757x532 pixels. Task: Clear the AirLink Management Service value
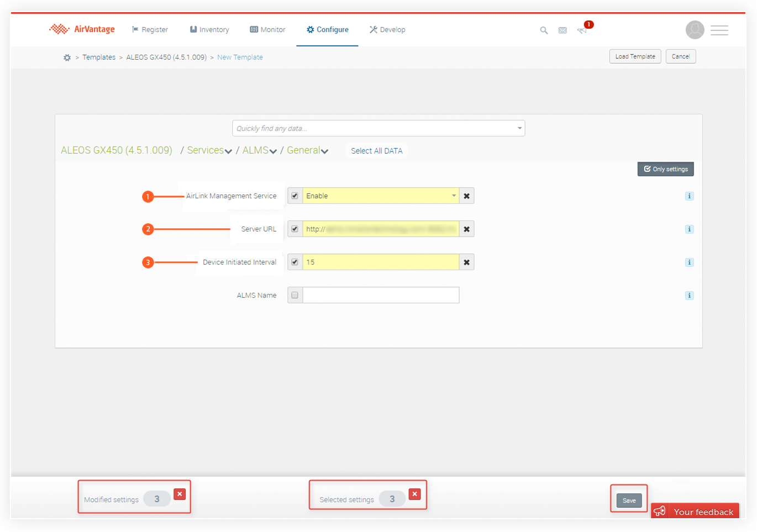click(466, 196)
